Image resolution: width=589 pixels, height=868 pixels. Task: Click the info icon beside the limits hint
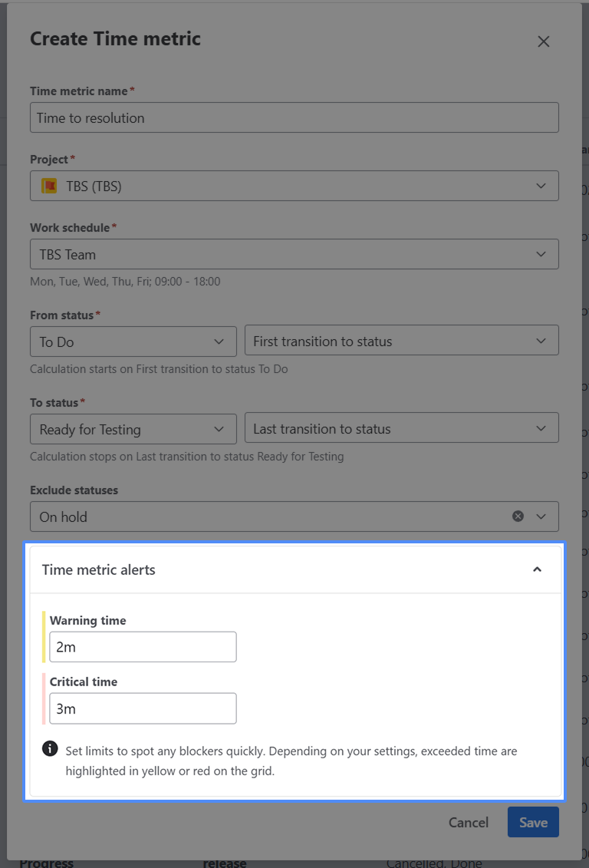(50, 749)
